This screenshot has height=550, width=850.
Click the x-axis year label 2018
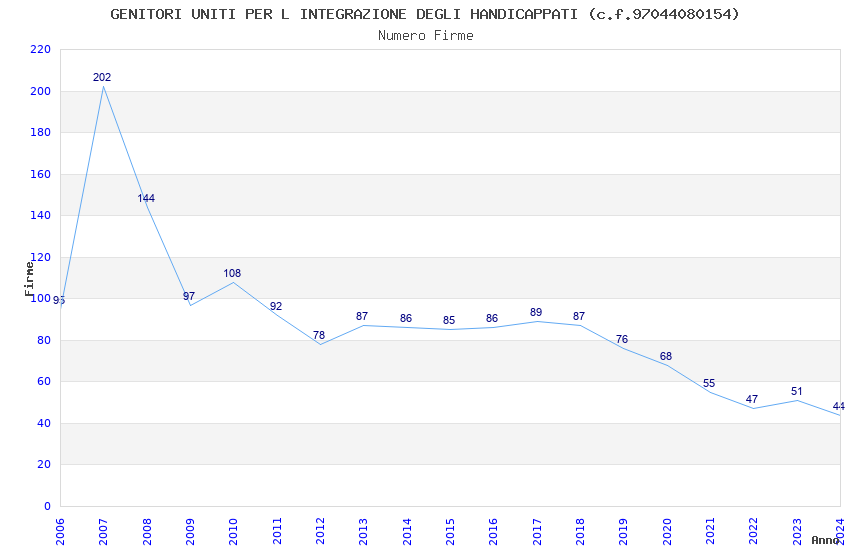pos(580,532)
